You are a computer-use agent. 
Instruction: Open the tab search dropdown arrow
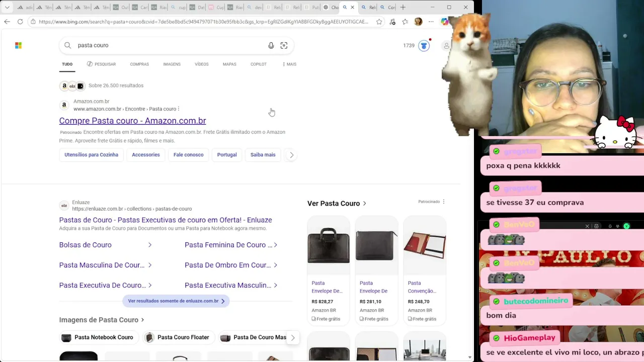7,7
